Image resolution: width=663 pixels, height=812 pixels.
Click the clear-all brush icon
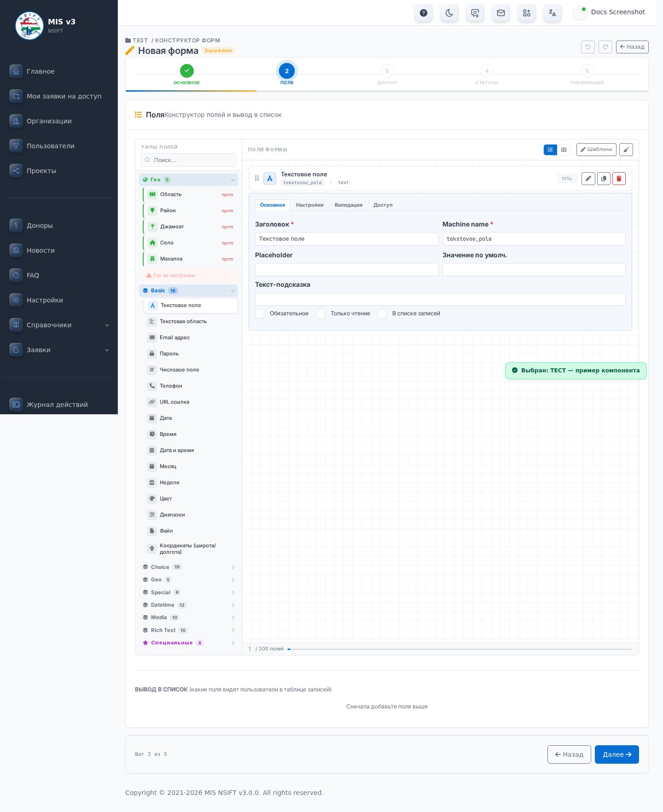point(626,150)
